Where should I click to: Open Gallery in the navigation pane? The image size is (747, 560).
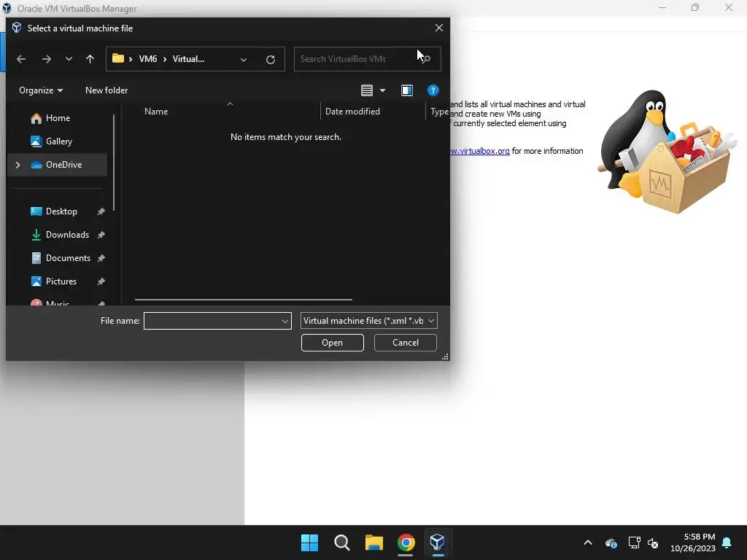[58, 141]
